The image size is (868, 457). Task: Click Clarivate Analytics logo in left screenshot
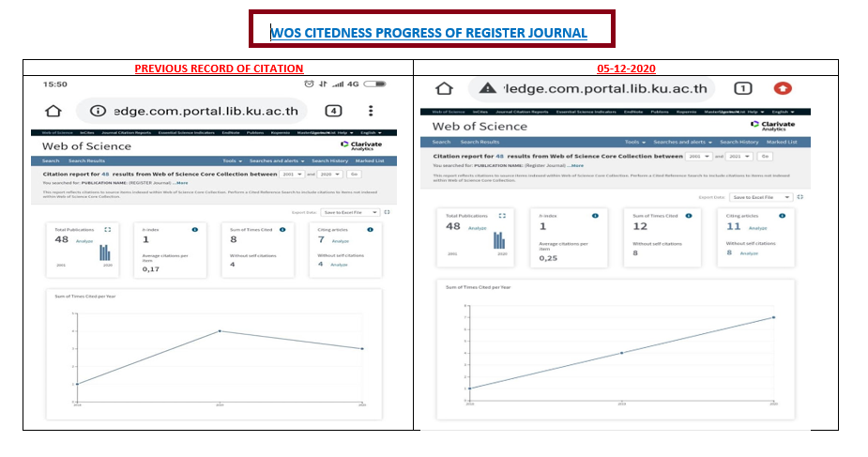pos(361,145)
